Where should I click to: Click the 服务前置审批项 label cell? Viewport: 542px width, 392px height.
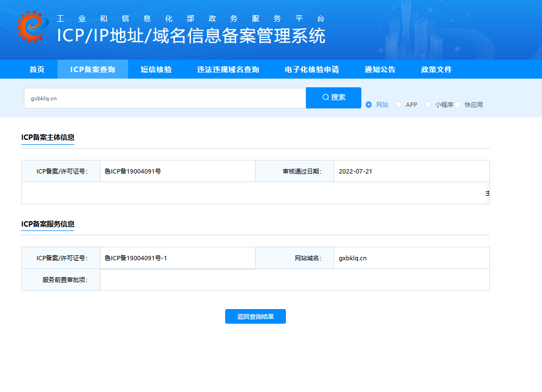tap(61, 280)
